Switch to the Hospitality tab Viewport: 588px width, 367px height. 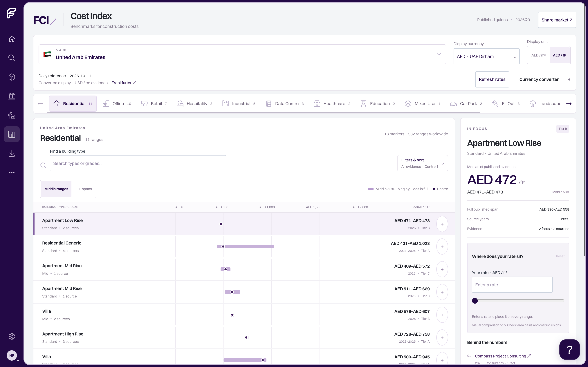195,104
